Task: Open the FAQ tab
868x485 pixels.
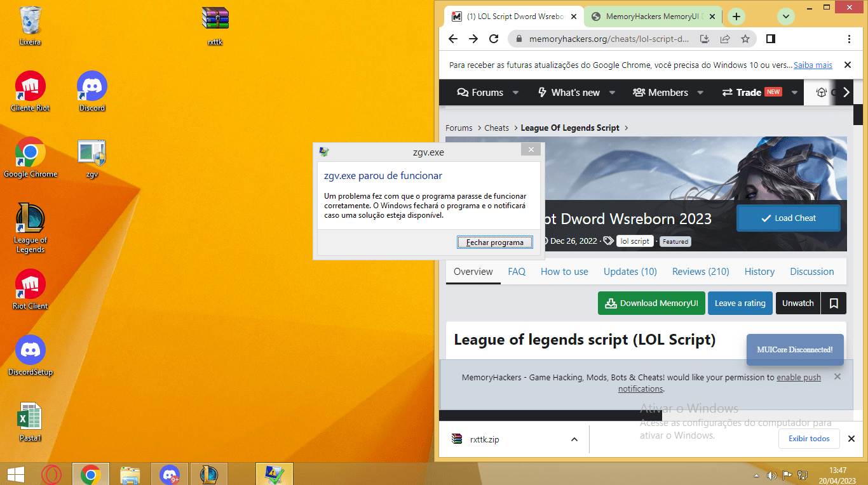Action: click(x=517, y=272)
